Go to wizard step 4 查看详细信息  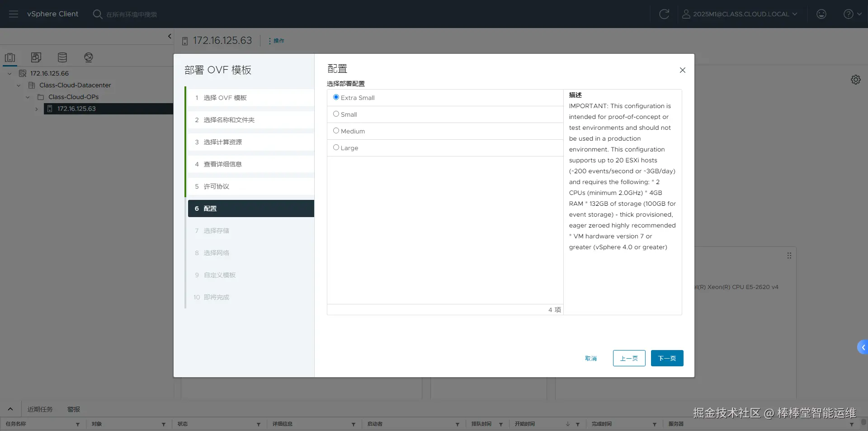[x=251, y=164]
